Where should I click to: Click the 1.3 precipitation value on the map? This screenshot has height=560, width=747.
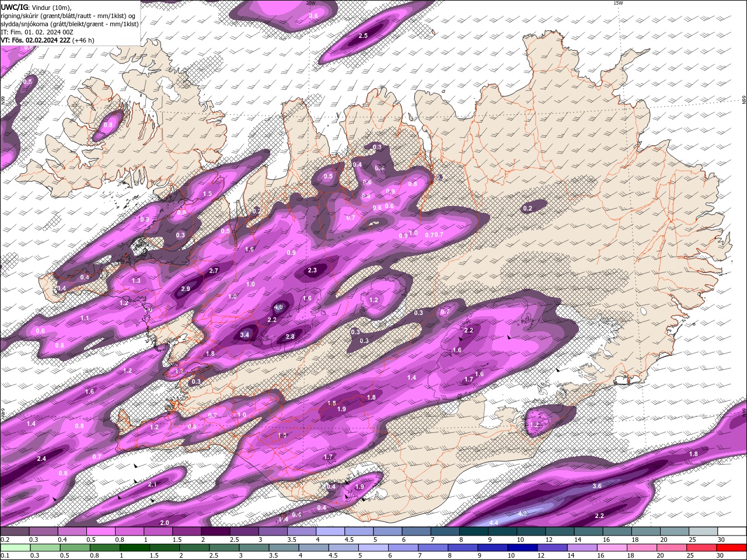pos(136,281)
